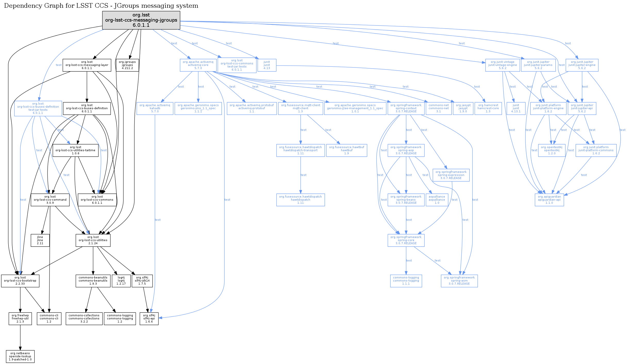Select the junit-jupiter-engine 5.6.2 node

coord(582,65)
